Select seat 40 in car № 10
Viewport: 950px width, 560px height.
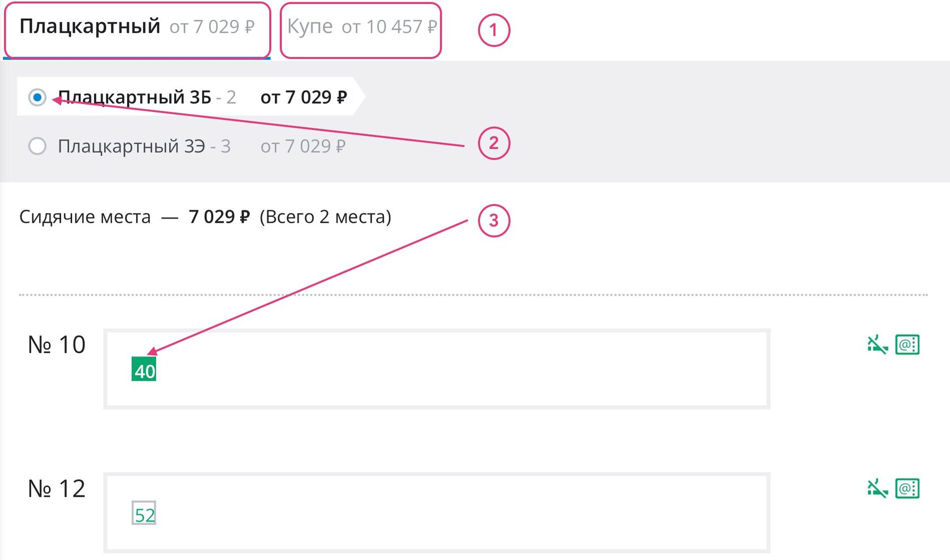(x=144, y=370)
